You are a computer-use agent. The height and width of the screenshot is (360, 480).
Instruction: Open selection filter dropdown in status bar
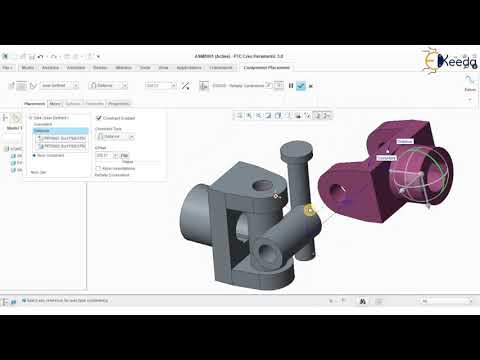click(x=471, y=301)
